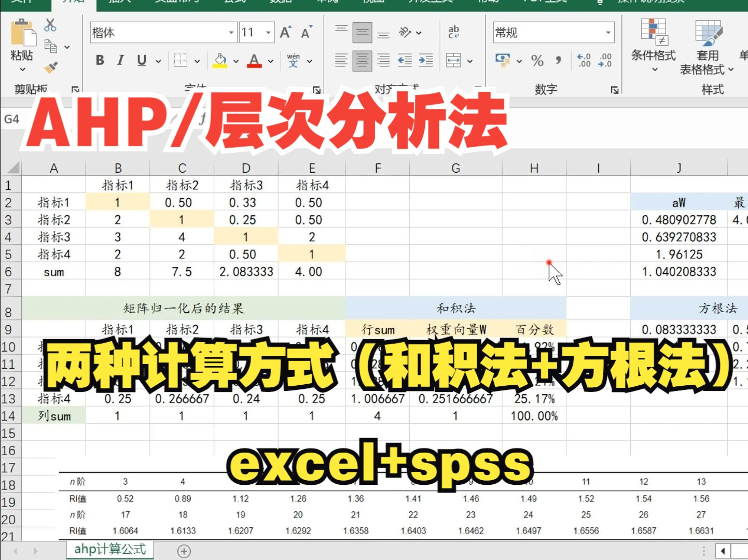This screenshot has height=560, width=748.
Task: Apply percent style
Action: (537, 61)
